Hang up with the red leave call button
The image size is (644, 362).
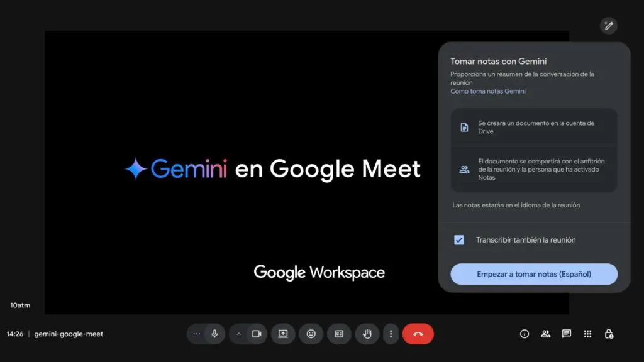(x=418, y=334)
